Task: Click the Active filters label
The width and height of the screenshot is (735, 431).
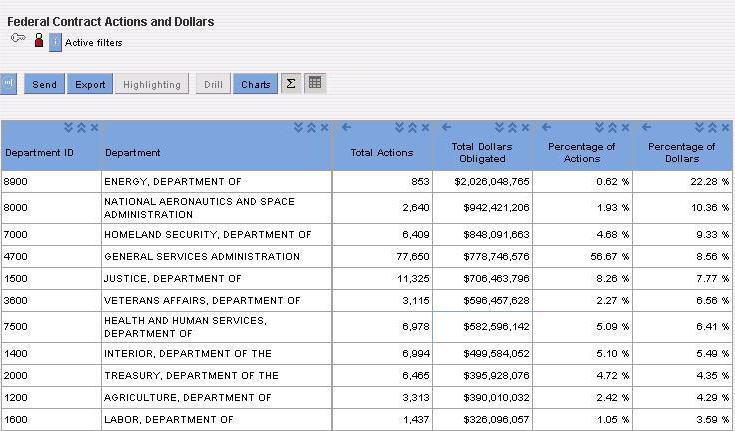Action: pos(94,43)
